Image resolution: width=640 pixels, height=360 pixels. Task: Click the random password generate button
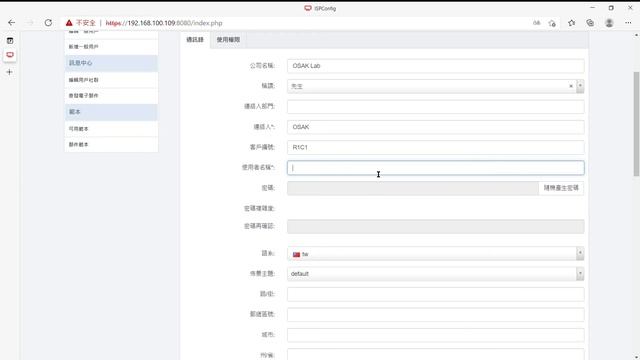point(561,188)
